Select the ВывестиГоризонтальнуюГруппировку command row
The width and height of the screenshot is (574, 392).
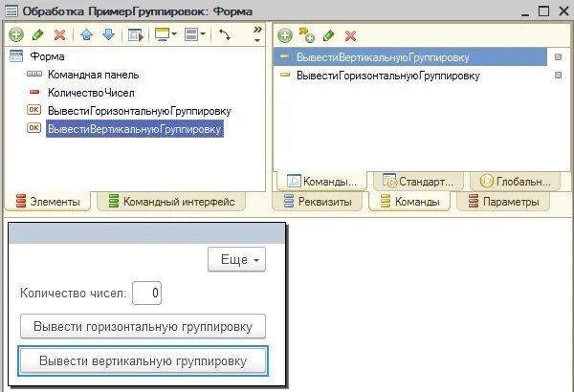(410, 76)
